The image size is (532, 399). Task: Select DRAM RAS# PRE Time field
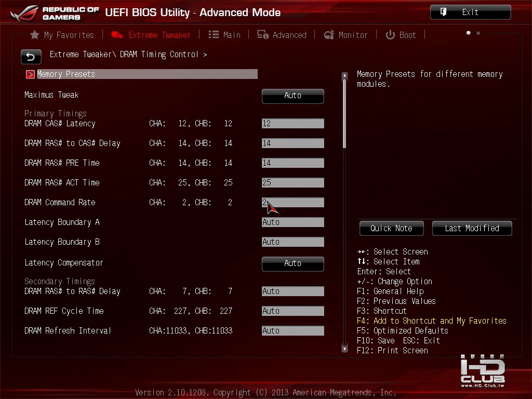(293, 163)
